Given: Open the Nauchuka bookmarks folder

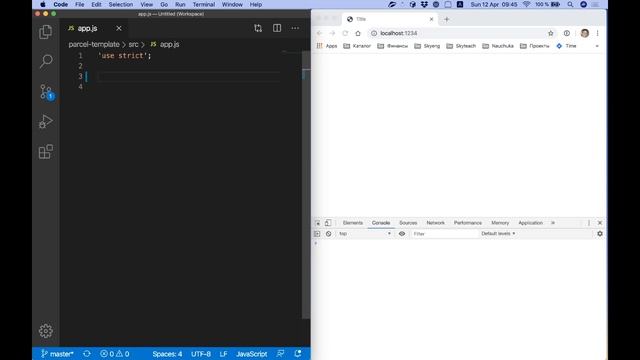Looking at the screenshot, I should tap(498, 46).
